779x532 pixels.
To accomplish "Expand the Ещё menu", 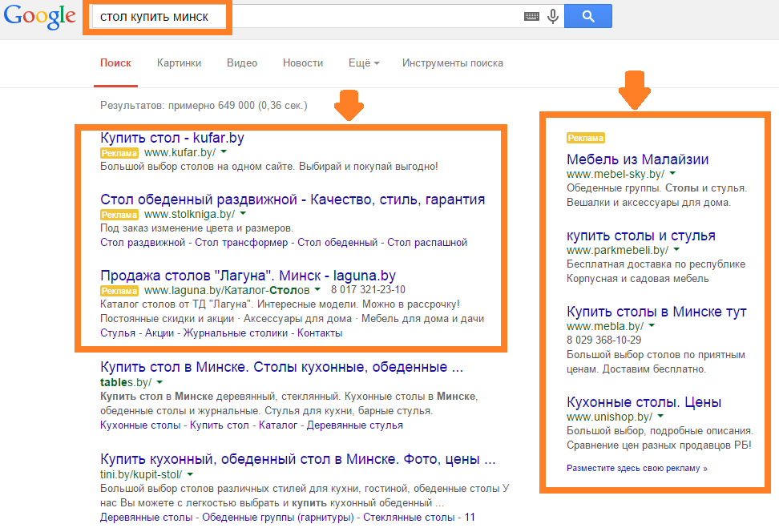I will point(364,63).
